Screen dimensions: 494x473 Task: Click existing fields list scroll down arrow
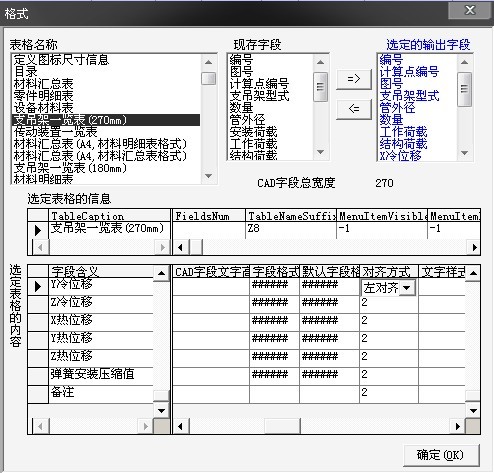[321, 152]
